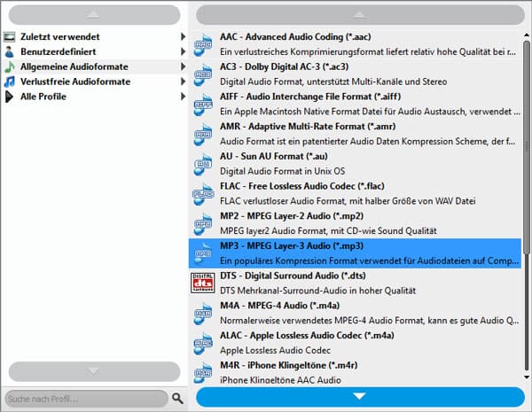Click description 'Digital Audio Format in Unix OS'
532x412 pixels.
point(283,171)
